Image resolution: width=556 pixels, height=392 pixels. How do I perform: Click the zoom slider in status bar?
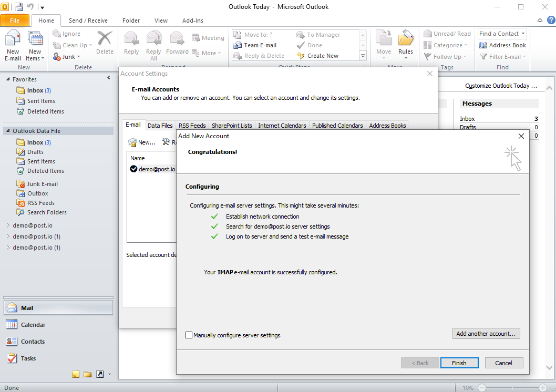[512, 388]
